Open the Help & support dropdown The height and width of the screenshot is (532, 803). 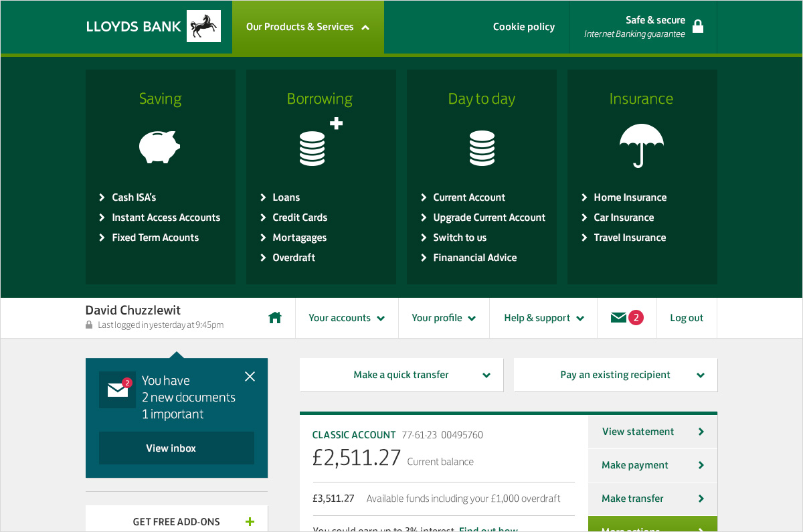pos(543,318)
